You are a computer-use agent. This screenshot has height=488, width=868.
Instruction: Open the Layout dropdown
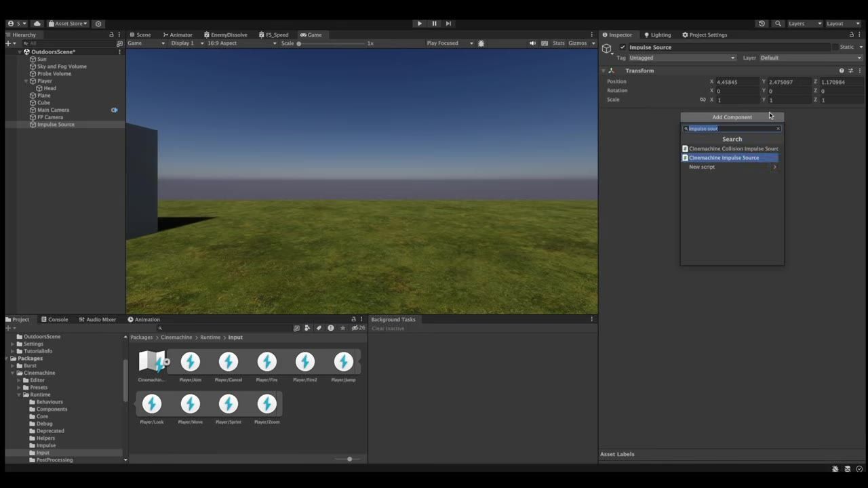click(x=842, y=23)
